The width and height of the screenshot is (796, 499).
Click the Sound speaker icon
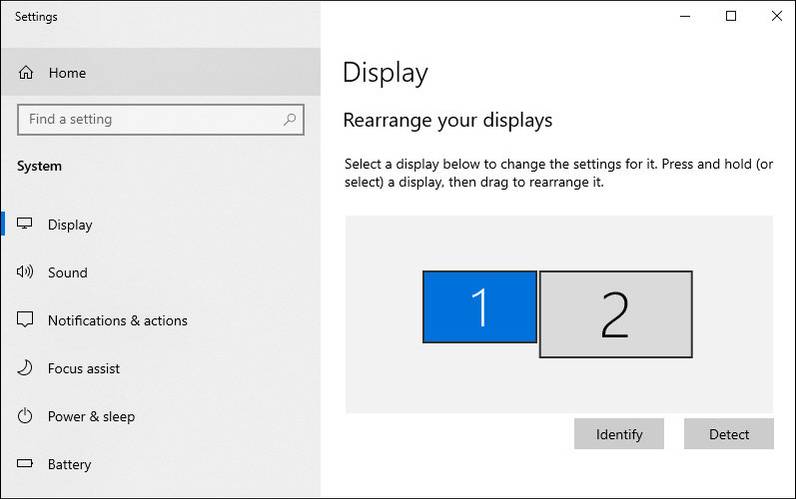click(26, 273)
